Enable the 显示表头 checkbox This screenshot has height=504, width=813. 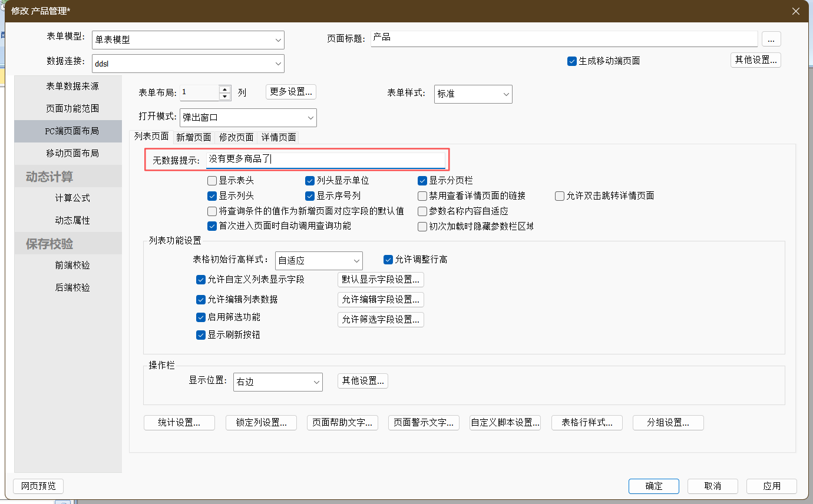click(212, 181)
